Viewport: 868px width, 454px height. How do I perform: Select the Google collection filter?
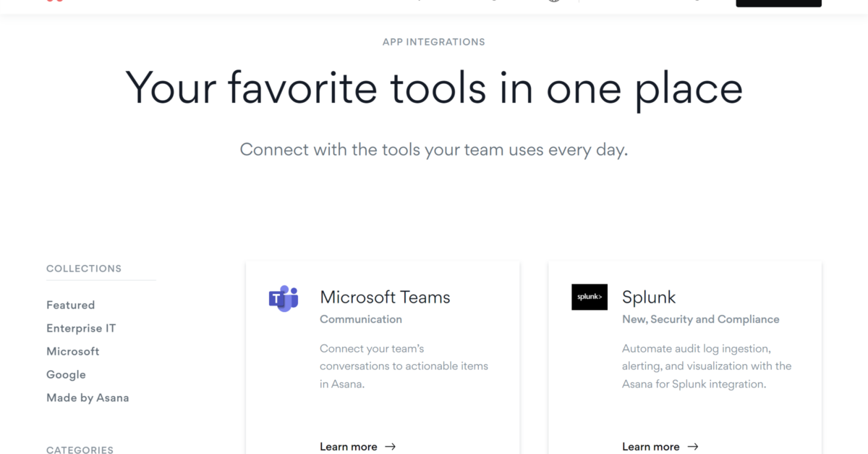[x=66, y=374]
